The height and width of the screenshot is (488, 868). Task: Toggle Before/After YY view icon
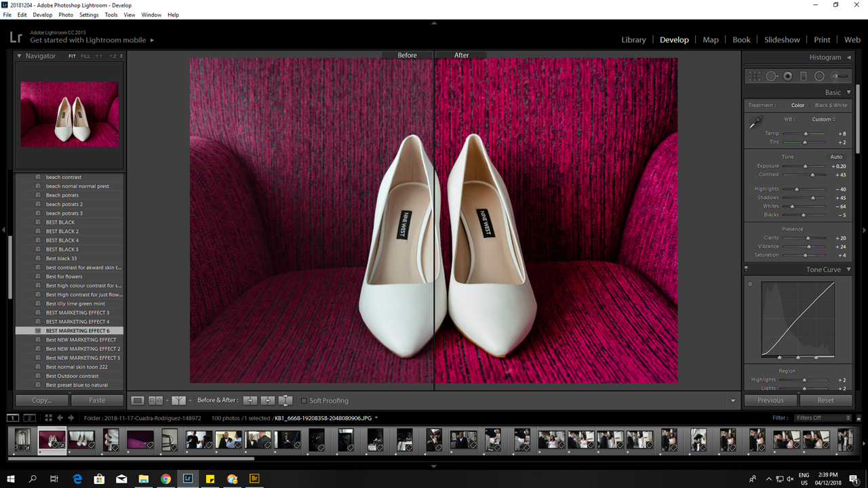[178, 401]
